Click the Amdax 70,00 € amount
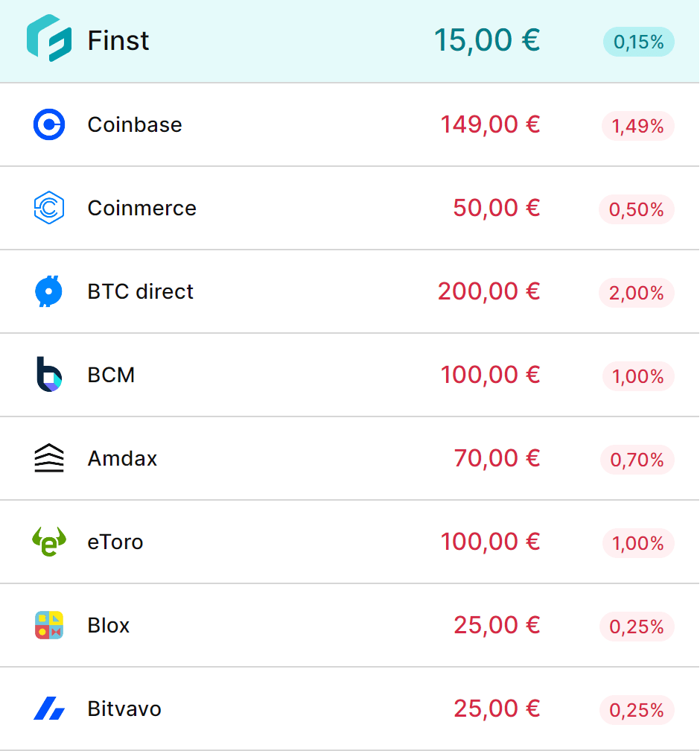This screenshot has height=751, width=700. [497, 458]
